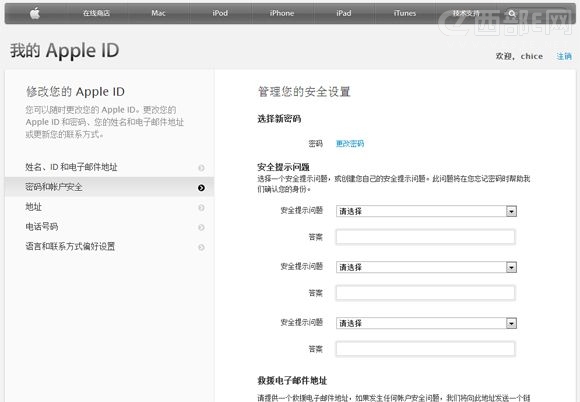Click the arrow icon beside 电话号码
The image size is (580, 402).
coord(201,227)
